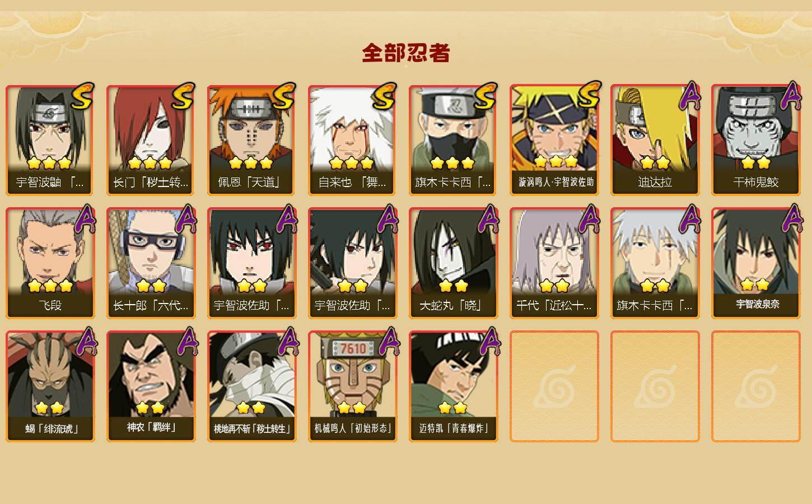Screen dimensions: 812x504
Task: Select the first empty ninja slot
Action: [x=554, y=386]
